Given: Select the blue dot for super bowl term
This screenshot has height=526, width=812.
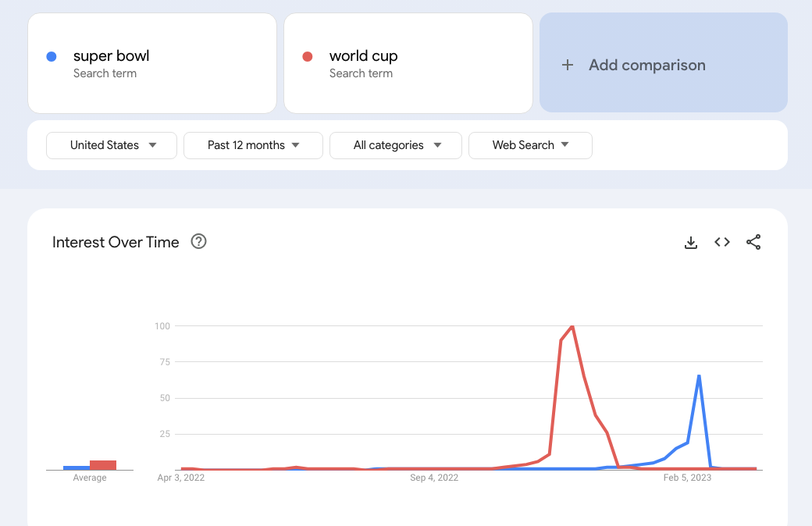Looking at the screenshot, I should 52,55.
